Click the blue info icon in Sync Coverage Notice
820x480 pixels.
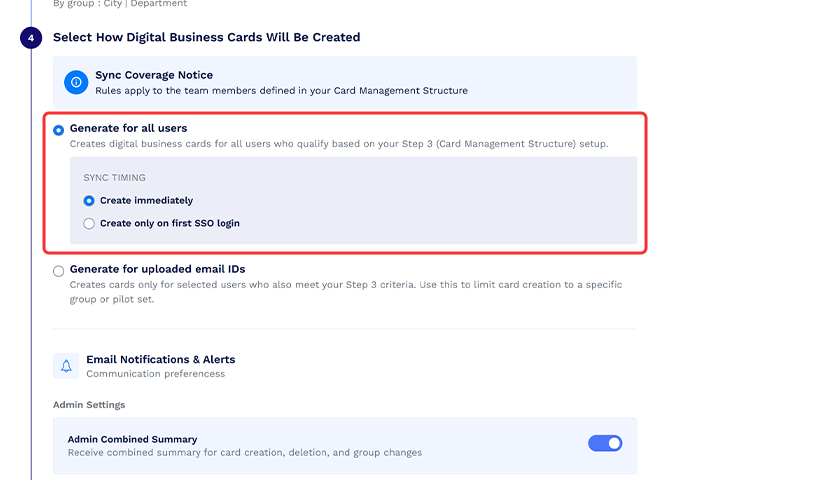76,82
